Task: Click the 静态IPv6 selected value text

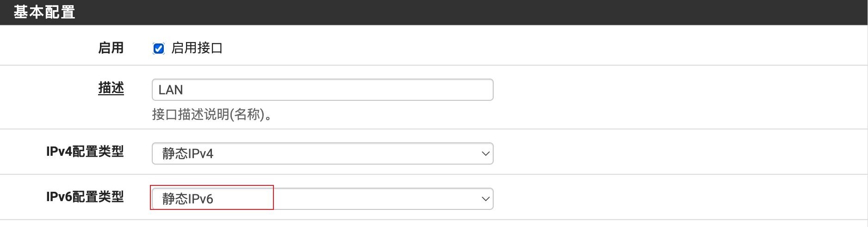Action: click(x=187, y=199)
